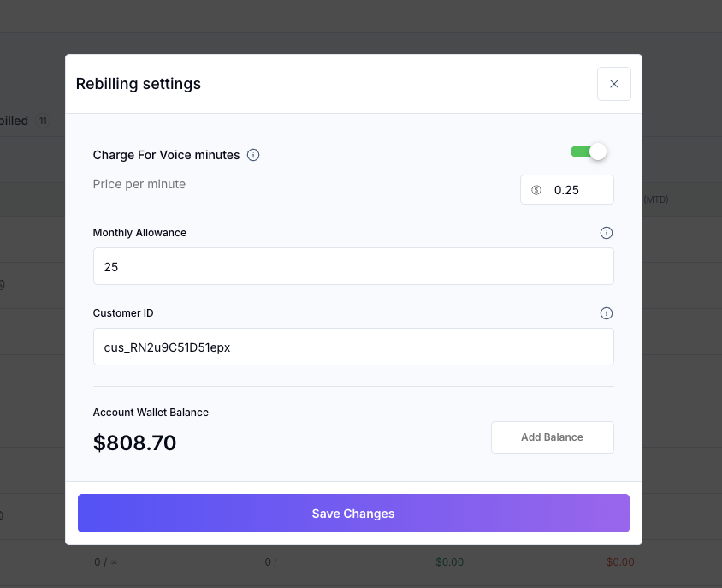Select the Customer ID field with cus_RN2u9C51D51epx
722x588 pixels.
353,347
